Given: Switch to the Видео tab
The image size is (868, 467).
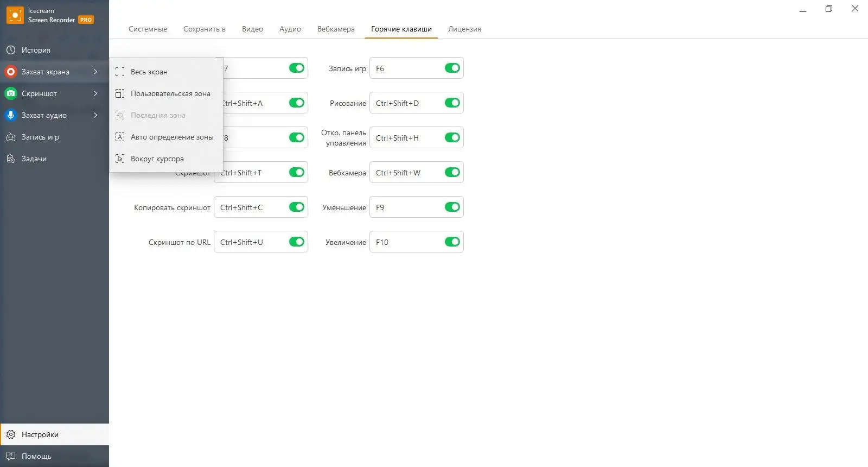Looking at the screenshot, I should pos(252,29).
